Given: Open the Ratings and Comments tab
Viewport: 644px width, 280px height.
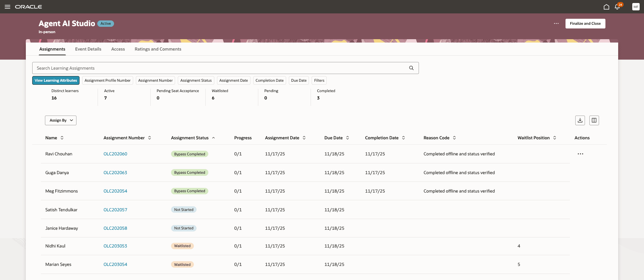Looking at the screenshot, I should click(158, 49).
